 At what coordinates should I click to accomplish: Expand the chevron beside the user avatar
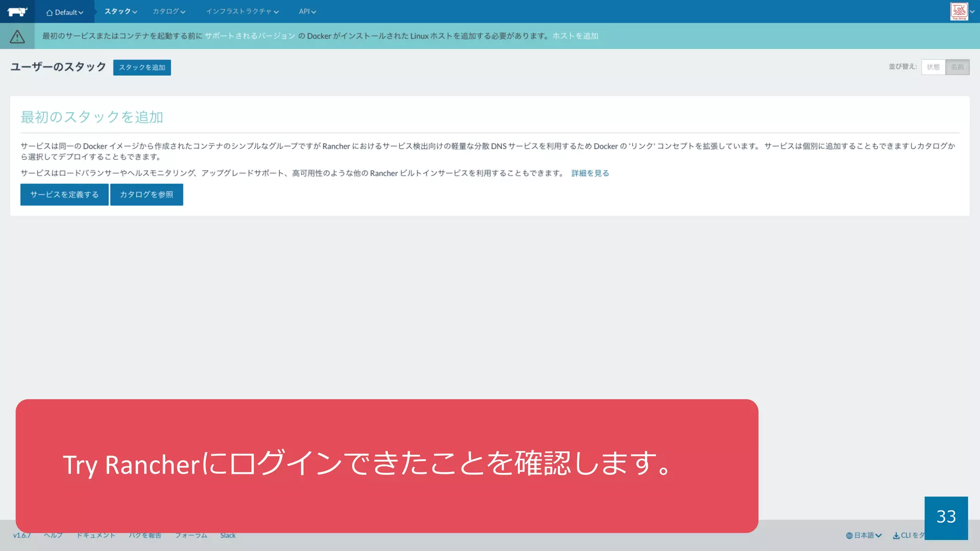point(972,11)
